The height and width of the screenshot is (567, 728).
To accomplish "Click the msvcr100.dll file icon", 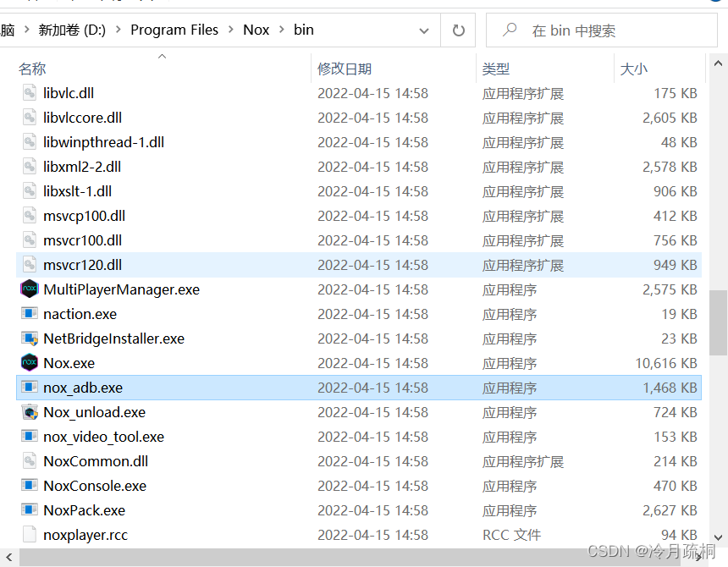I will coord(30,240).
